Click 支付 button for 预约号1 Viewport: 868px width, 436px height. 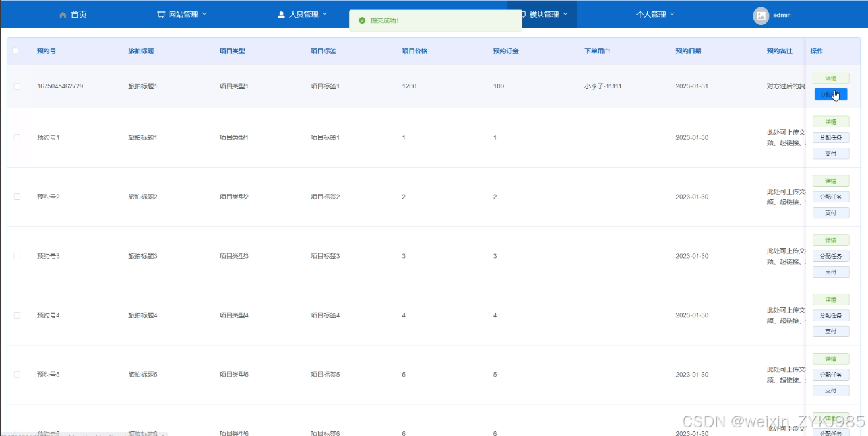coord(830,154)
